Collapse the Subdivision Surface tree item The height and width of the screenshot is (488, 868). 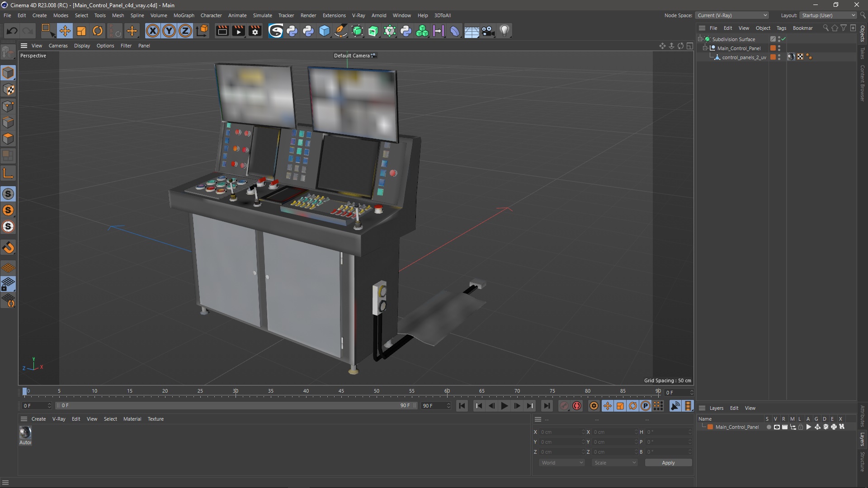point(700,39)
